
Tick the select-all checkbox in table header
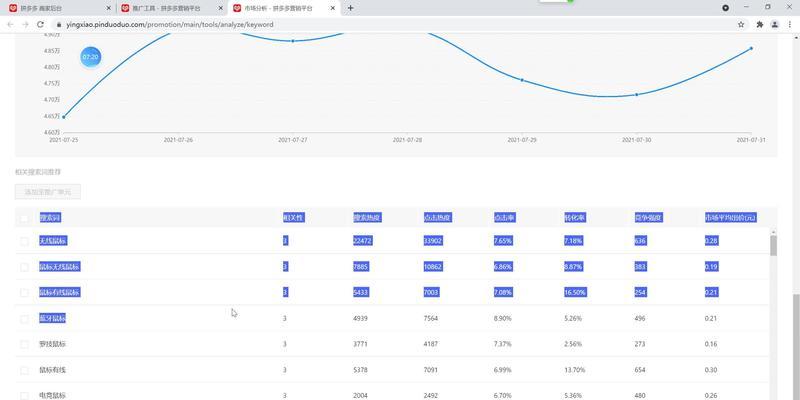click(x=24, y=218)
